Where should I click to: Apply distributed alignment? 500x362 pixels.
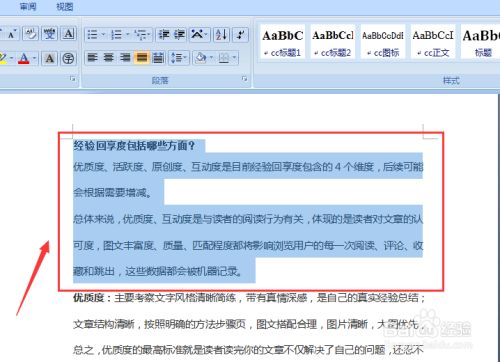158,58
